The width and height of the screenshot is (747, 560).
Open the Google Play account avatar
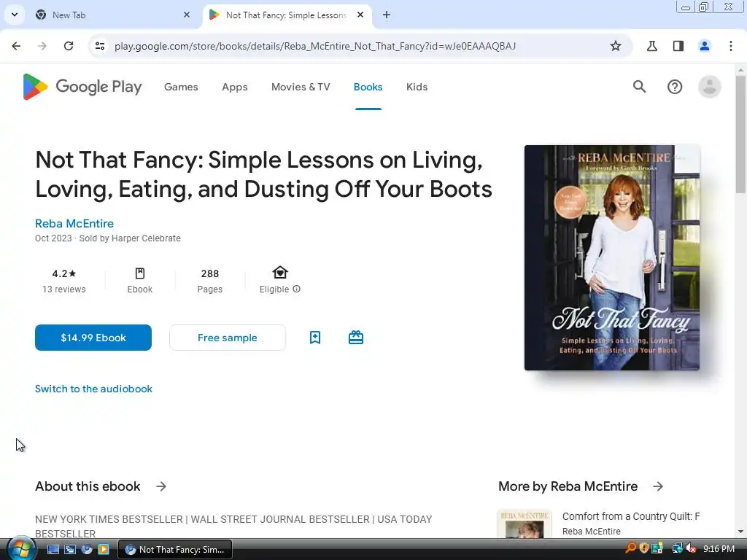pyautogui.click(x=709, y=87)
